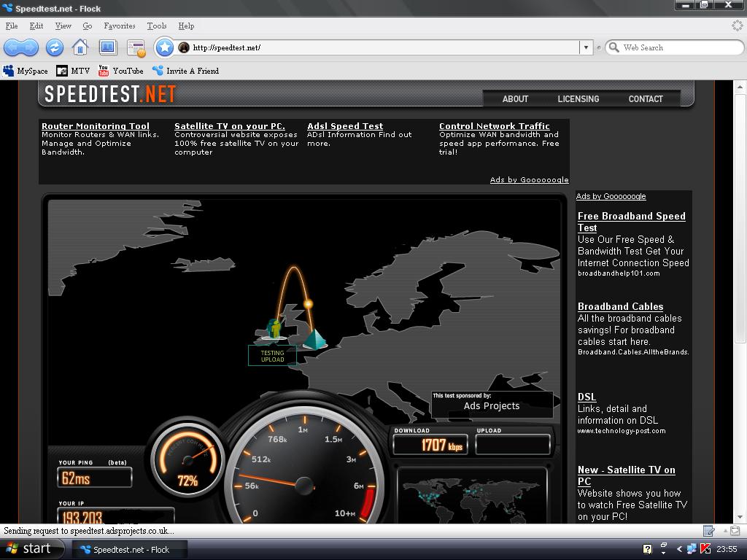Open the DSL ad link

(587, 397)
